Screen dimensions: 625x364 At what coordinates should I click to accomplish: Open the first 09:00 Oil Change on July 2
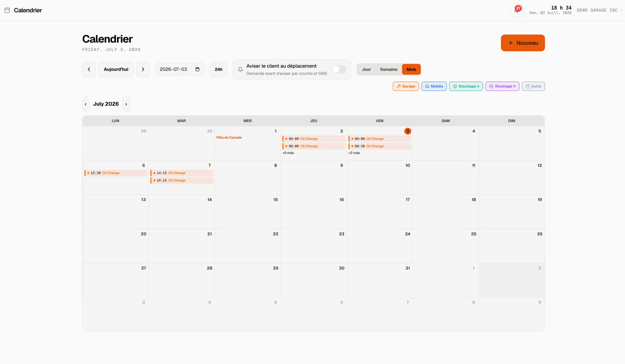click(x=314, y=139)
